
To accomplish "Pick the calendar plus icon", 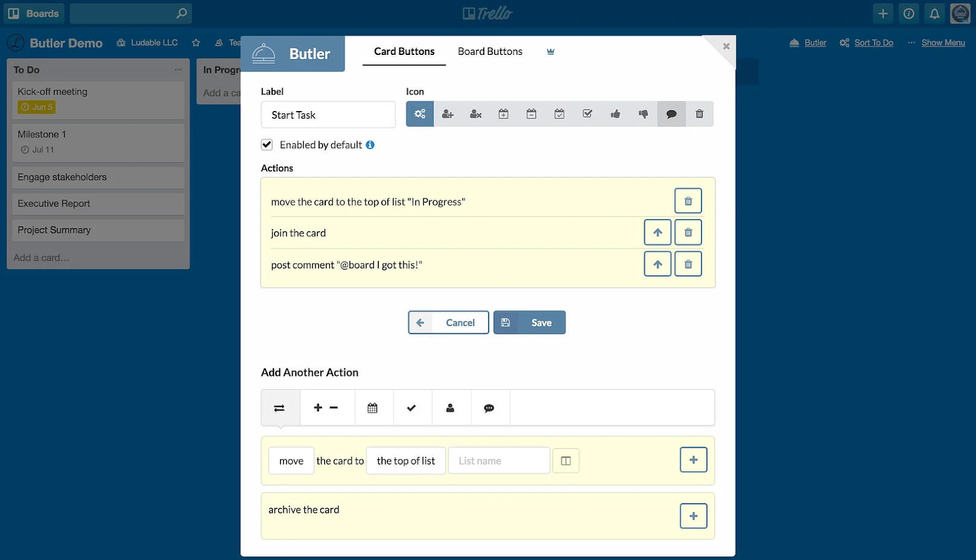I will [x=503, y=114].
